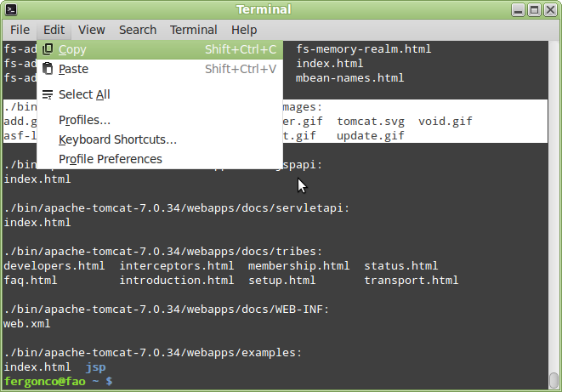Image resolution: width=562 pixels, height=392 pixels.
Task: Click the webapps/docs/servletapi path line
Action: pyautogui.click(x=177, y=208)
